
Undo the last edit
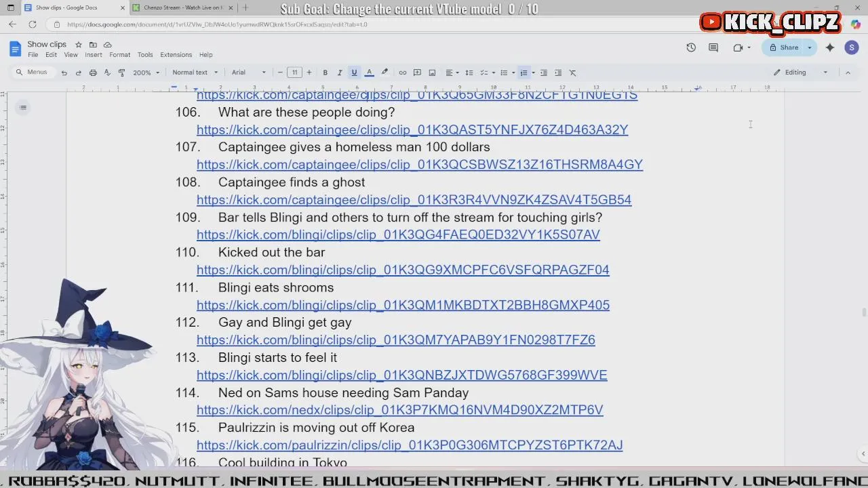pos(64,73)
